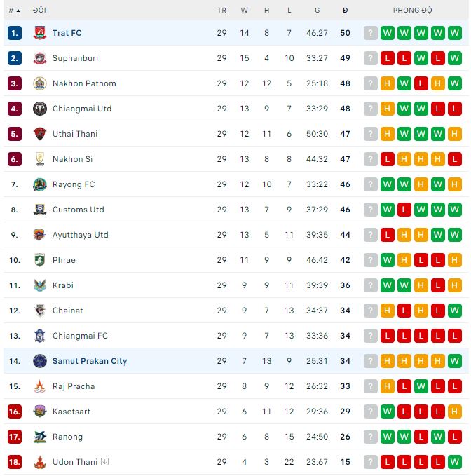Click the Rayong FC team badge icon

[x=39, y=184]
